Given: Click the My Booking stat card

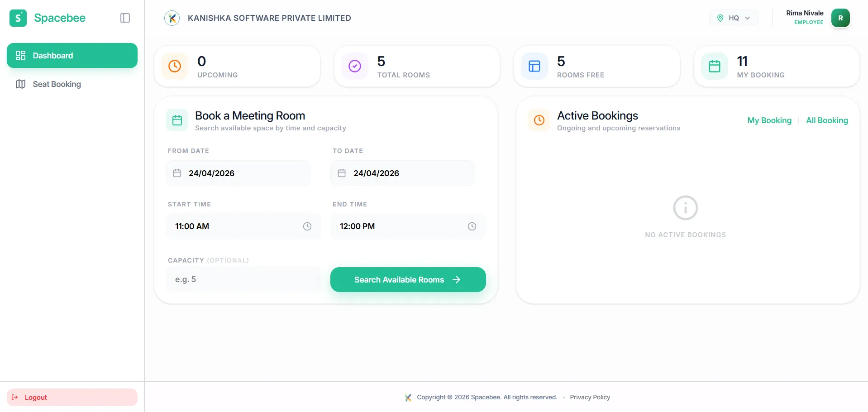Looking at the screenshot, I should tap(777, 66).
